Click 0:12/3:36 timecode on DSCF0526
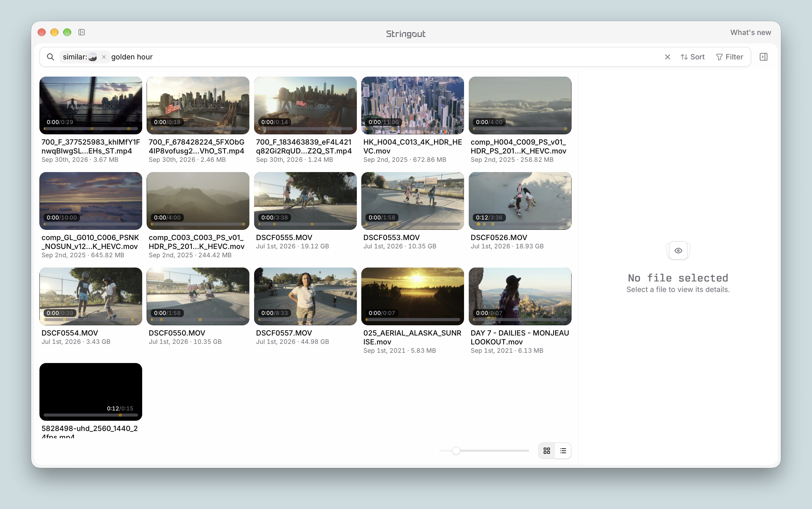 [x=489, y=218]
